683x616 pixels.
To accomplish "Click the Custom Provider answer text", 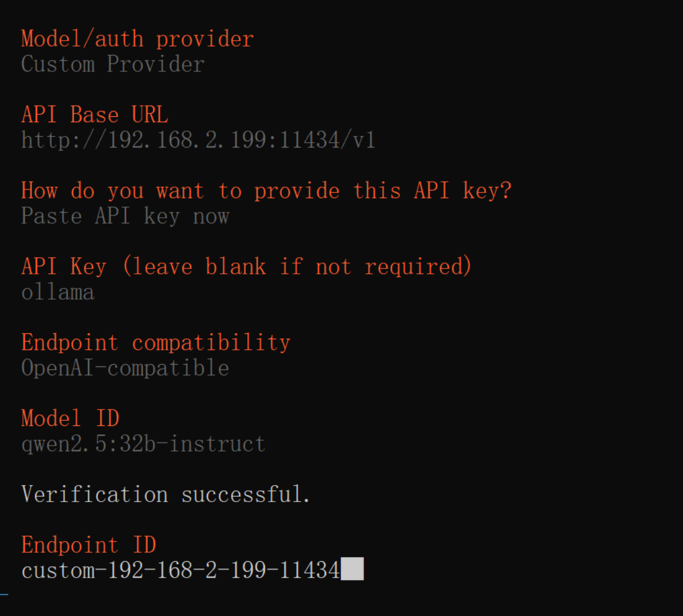I will tap(113, 64).
